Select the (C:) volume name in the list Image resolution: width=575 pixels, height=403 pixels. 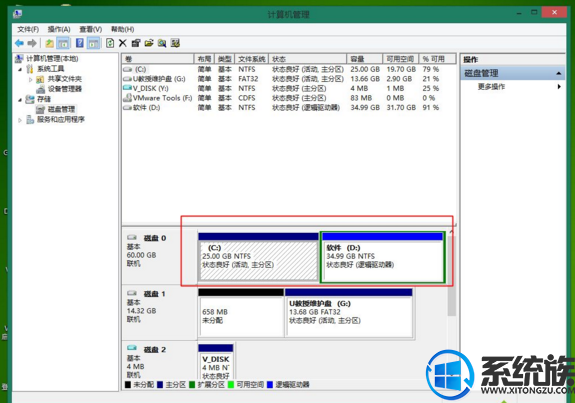[x=140, y=69]
